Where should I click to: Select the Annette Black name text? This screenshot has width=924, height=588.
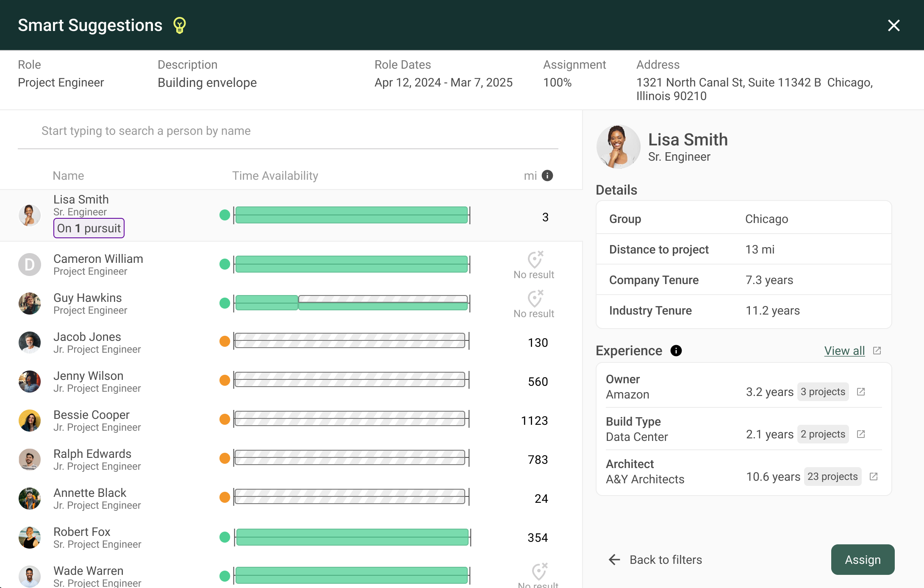coord(90,493)
